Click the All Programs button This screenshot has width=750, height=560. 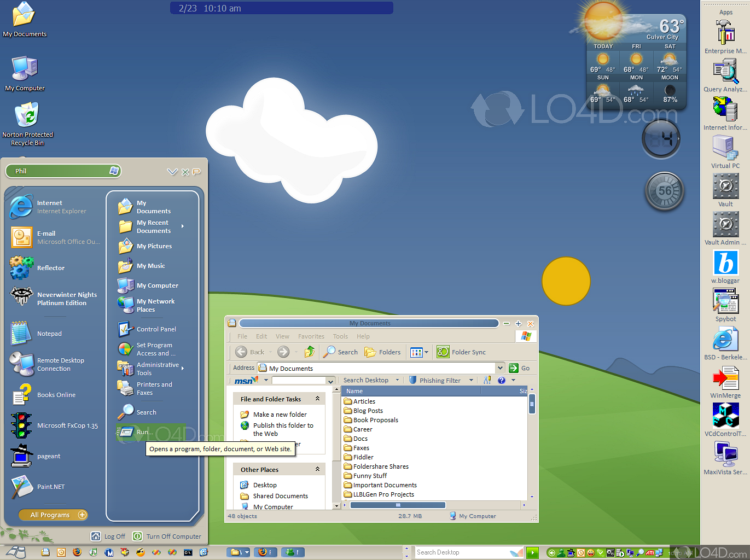click(x=53, y=515)
